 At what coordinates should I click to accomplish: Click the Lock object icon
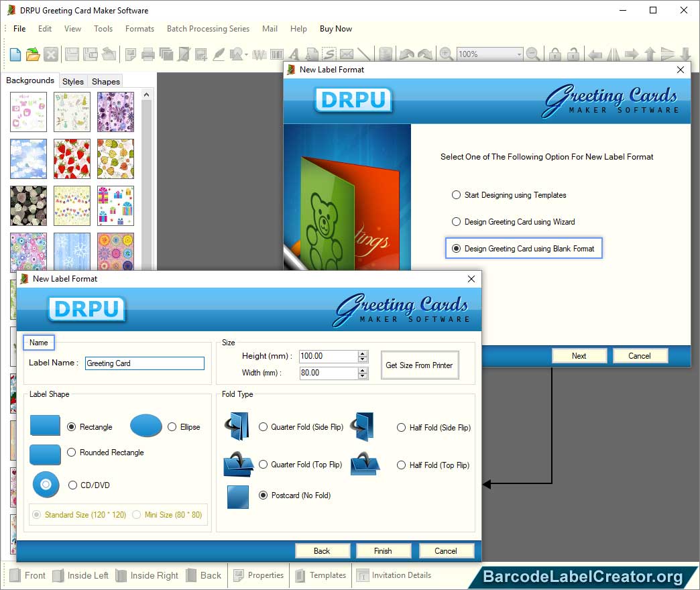coord(555,54)
